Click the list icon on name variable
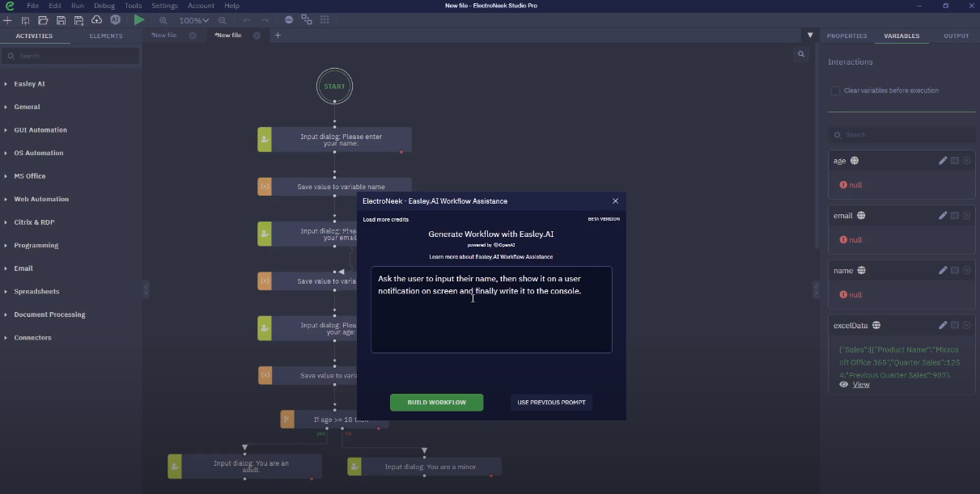The image size is (980, 494). [955, 271]
